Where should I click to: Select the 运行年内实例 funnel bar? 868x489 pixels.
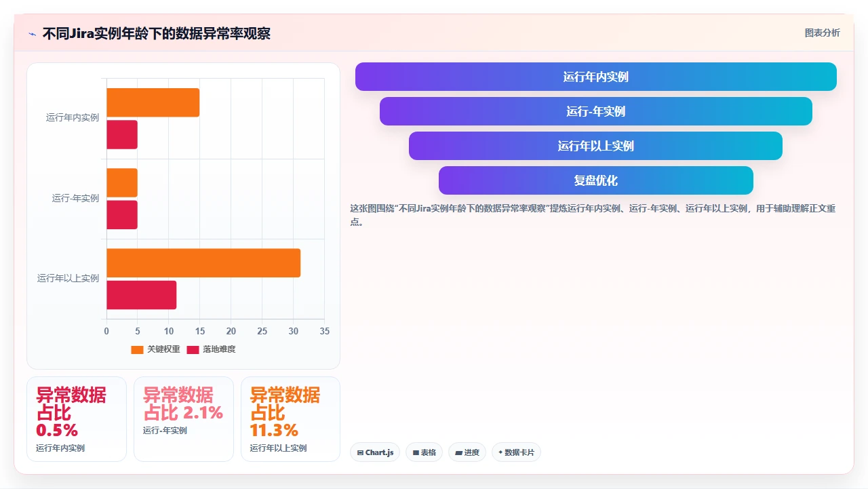click(595, 77)
